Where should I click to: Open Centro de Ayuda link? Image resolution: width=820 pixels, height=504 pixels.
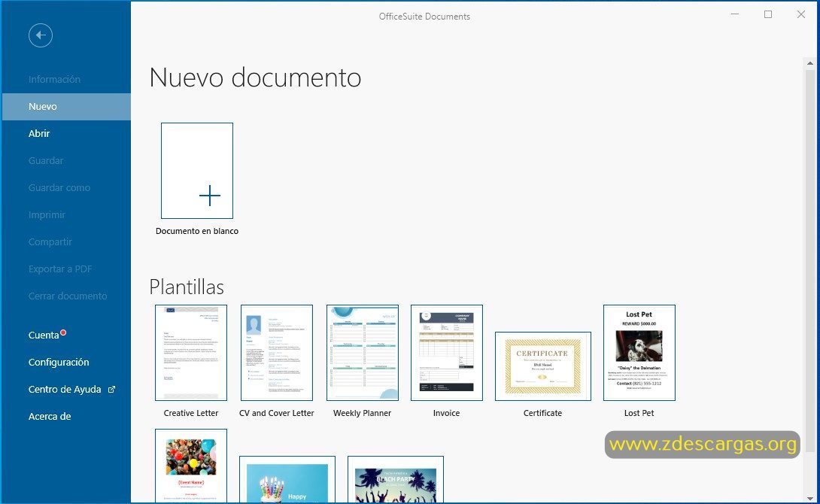click(65, 390)
